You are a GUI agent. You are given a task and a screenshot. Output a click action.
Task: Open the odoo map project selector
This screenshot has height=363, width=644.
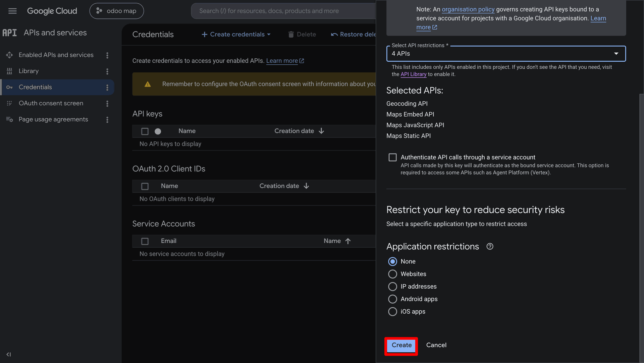[x=116, y=11]
